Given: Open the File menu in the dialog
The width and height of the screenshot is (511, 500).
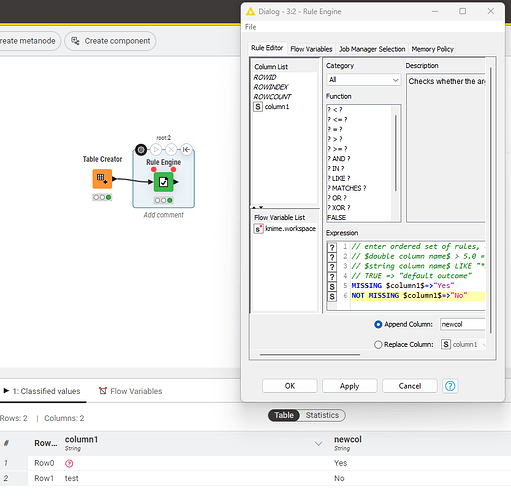Looking at the screenshot, I should 251,27.
